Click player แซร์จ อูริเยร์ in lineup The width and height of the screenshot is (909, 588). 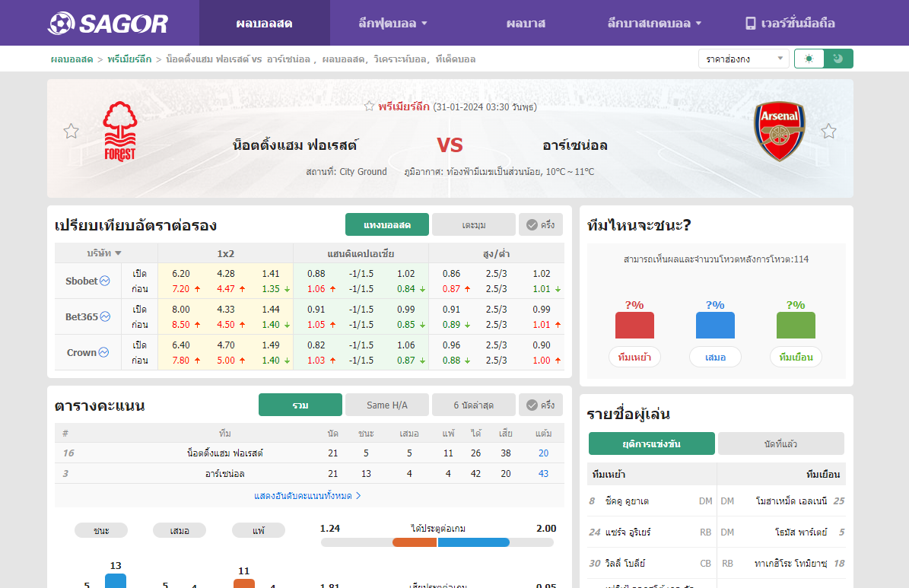coord(628,532)
